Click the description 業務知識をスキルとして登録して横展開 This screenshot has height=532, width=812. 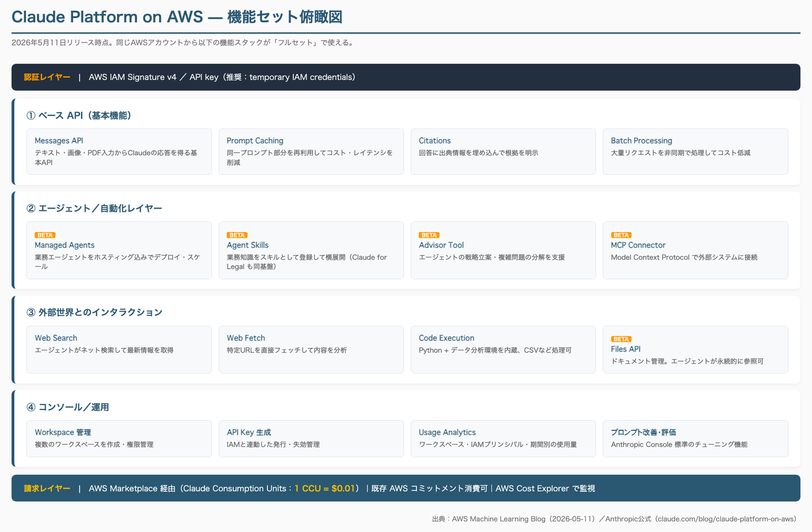(x=307, y=262)
